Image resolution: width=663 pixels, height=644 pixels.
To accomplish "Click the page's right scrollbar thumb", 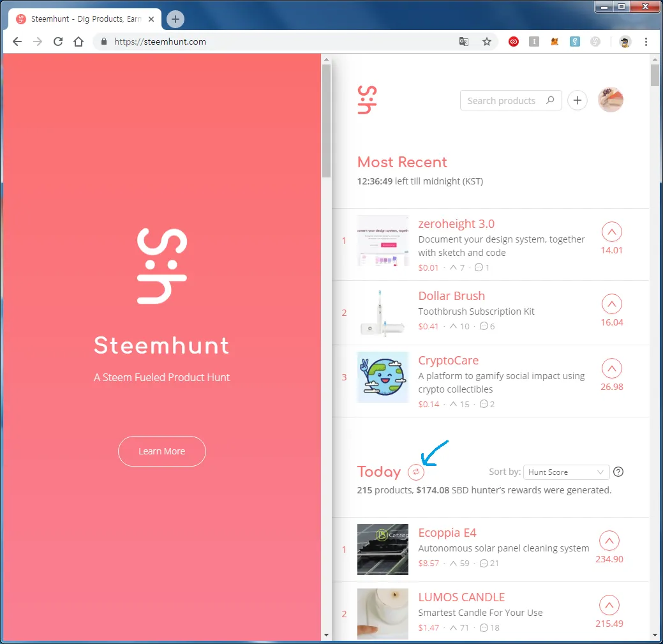I will click(655, 75).
